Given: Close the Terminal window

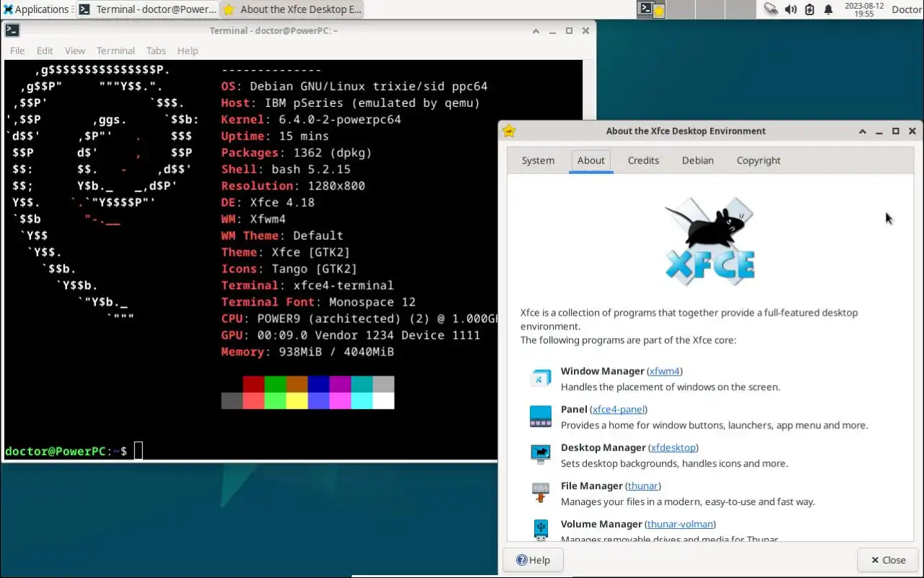Looking at the screenshot, I should 585,30.
